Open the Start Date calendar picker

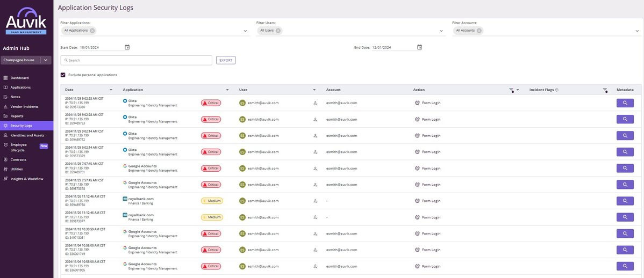(127, 47)
